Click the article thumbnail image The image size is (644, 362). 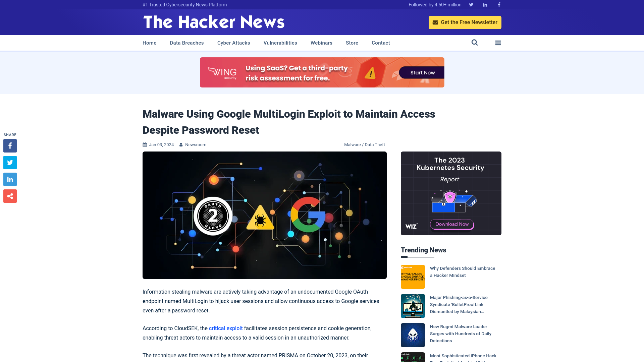tap(265, 215)
